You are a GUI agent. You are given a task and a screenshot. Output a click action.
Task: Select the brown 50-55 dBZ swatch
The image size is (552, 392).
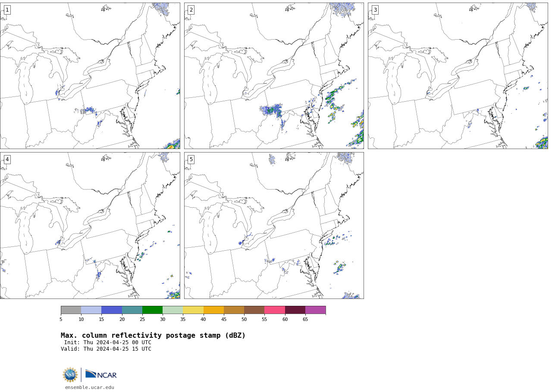tap(254, 310)
